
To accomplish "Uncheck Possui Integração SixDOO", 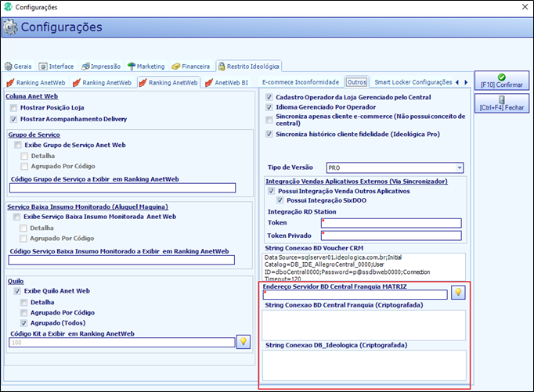I will click(x=280, y=200).
